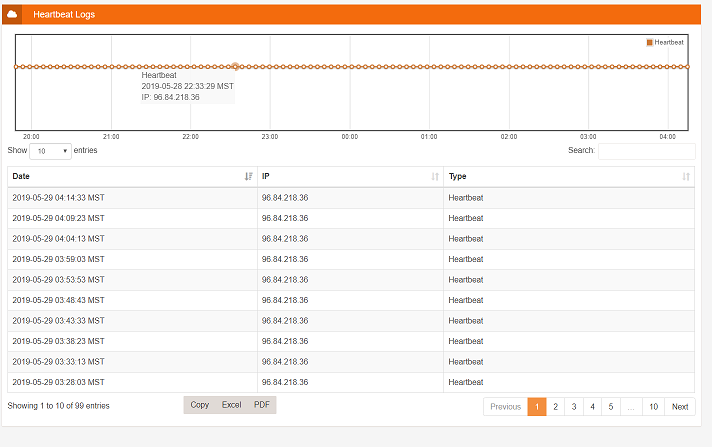This screenshot has width=712, height=447.
Task: Jump to pagination page 3
Action: [574, 407]
